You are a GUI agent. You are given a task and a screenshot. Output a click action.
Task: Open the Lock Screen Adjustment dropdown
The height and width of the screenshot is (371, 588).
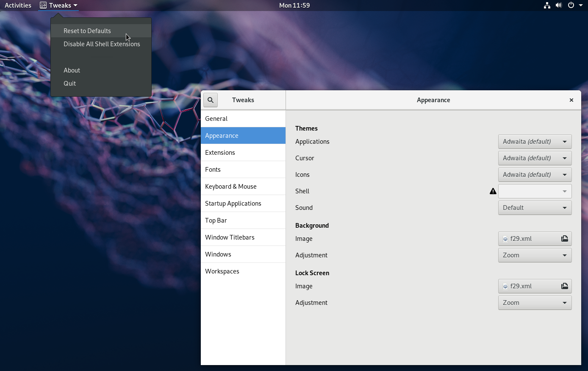535,302
